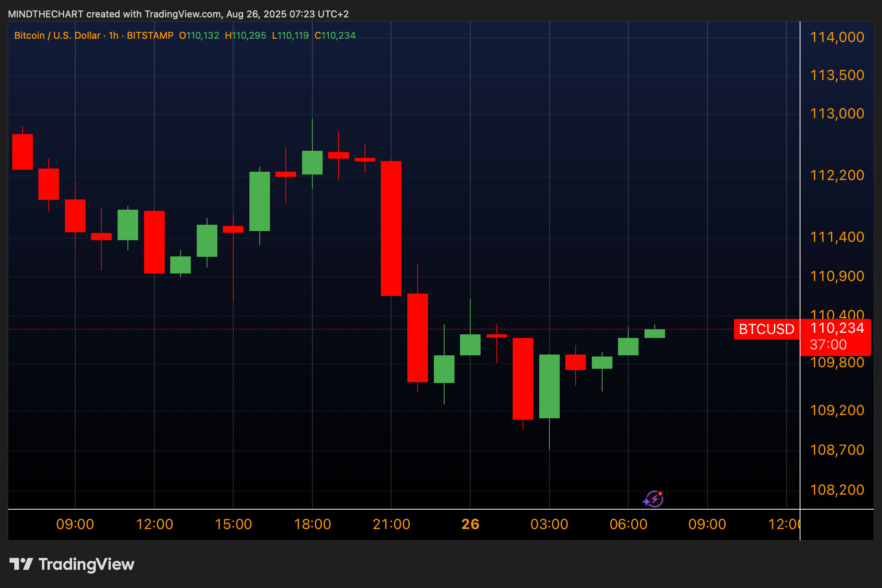Click the red BTCUSD symbol label
The height and width of the screenshot is (588, 882).
coord(766,329)
